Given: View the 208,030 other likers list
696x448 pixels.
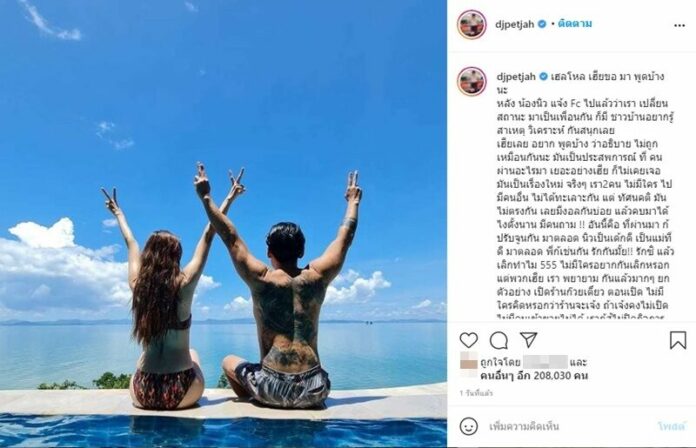Looking at the screenshot, I should coord(534,376).
